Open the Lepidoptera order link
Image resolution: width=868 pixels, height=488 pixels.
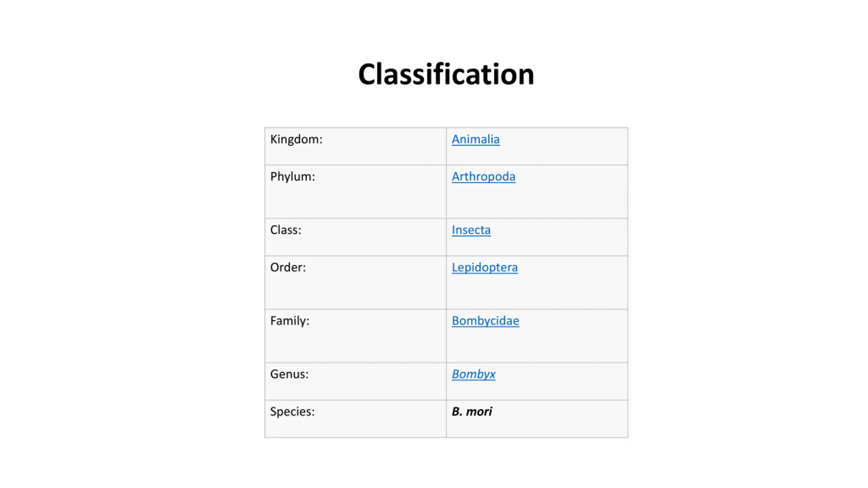[x=485, y=267]
